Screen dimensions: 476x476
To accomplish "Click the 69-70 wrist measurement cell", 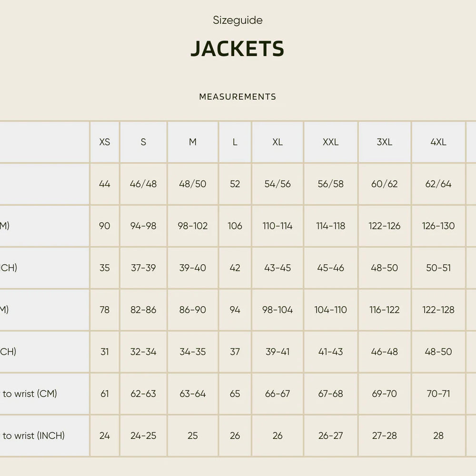I will click(x=384, y=394).
